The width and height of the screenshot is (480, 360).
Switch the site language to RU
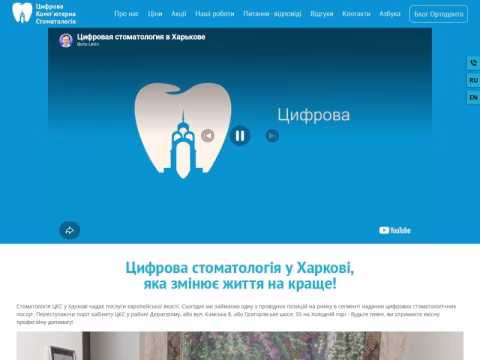(x=473, y=80)
